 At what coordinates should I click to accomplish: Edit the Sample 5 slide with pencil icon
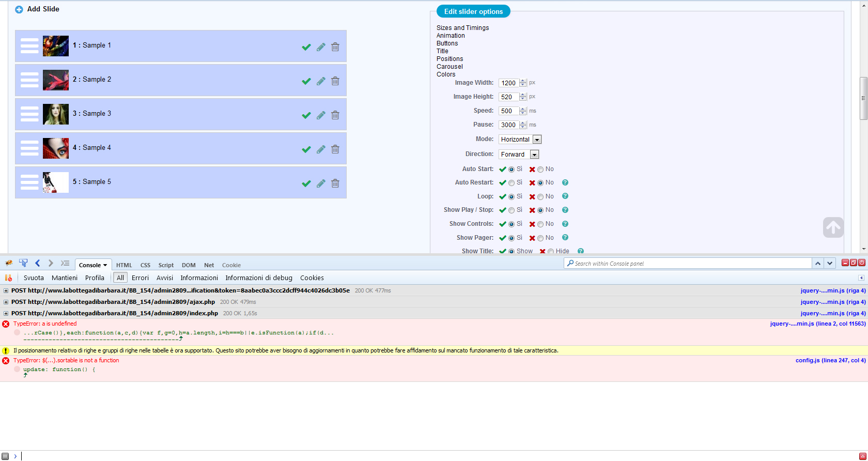tap(321, 183)
